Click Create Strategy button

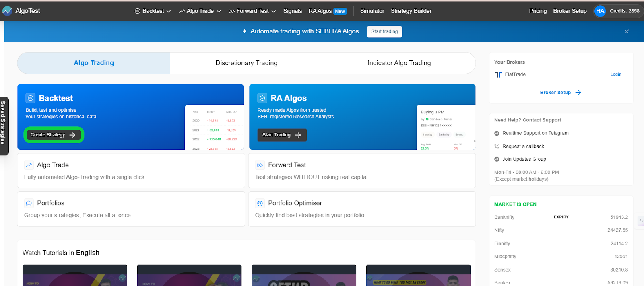coord(53,135)
